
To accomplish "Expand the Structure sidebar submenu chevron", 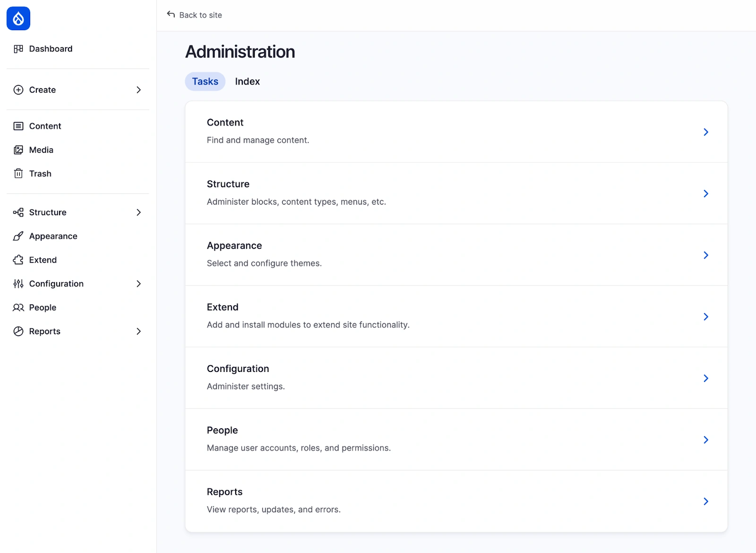I will tap(138, 213).
